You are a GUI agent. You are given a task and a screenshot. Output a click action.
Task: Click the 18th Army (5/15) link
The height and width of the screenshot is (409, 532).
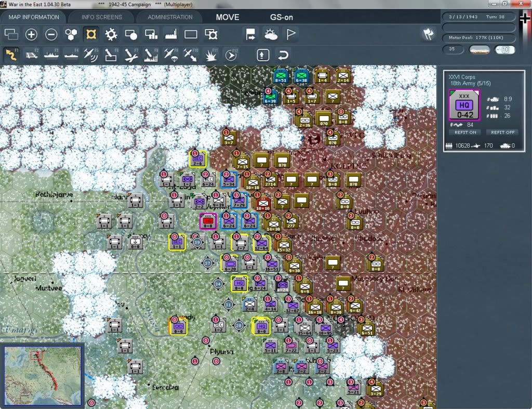tap(470, 84)
